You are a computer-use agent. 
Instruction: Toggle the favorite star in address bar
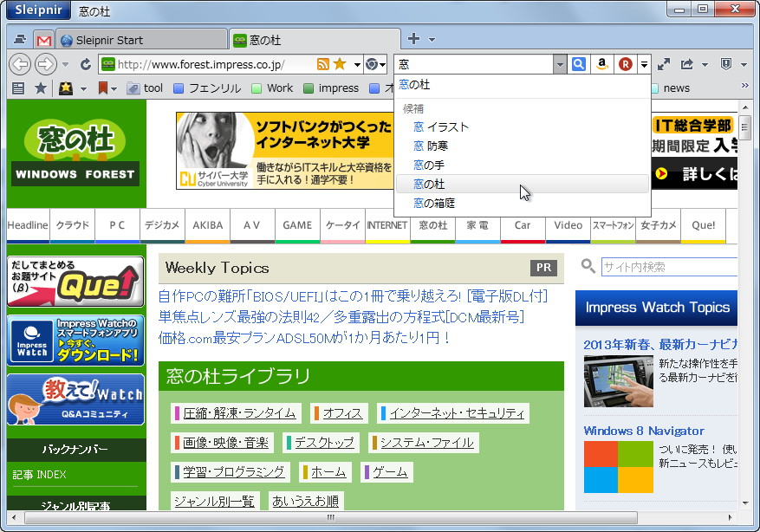(339, 64)
